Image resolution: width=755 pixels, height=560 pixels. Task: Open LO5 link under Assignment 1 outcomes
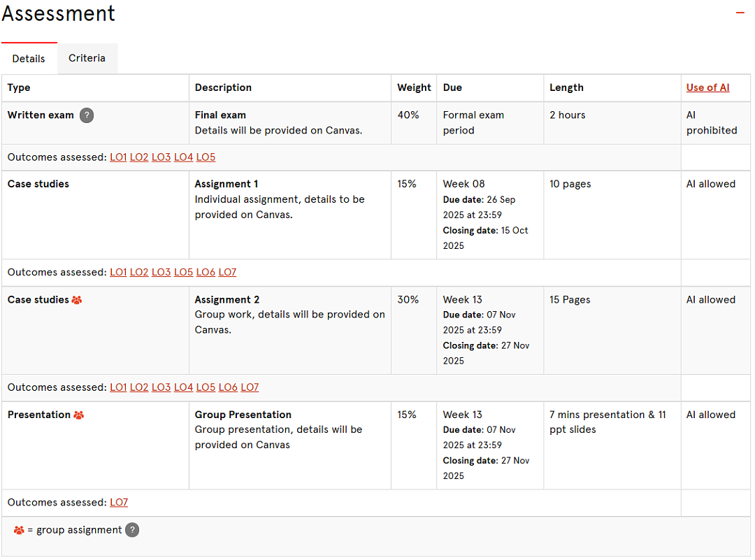[x=183, y=273]
